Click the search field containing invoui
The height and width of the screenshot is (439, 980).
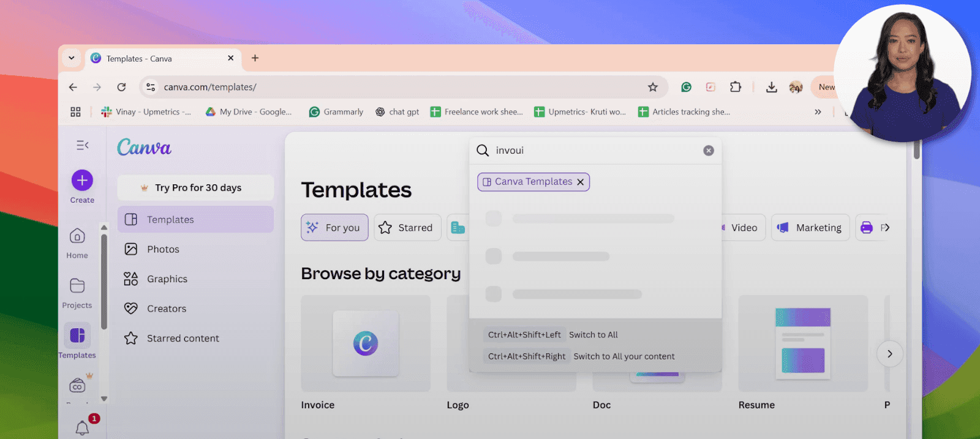595,151
